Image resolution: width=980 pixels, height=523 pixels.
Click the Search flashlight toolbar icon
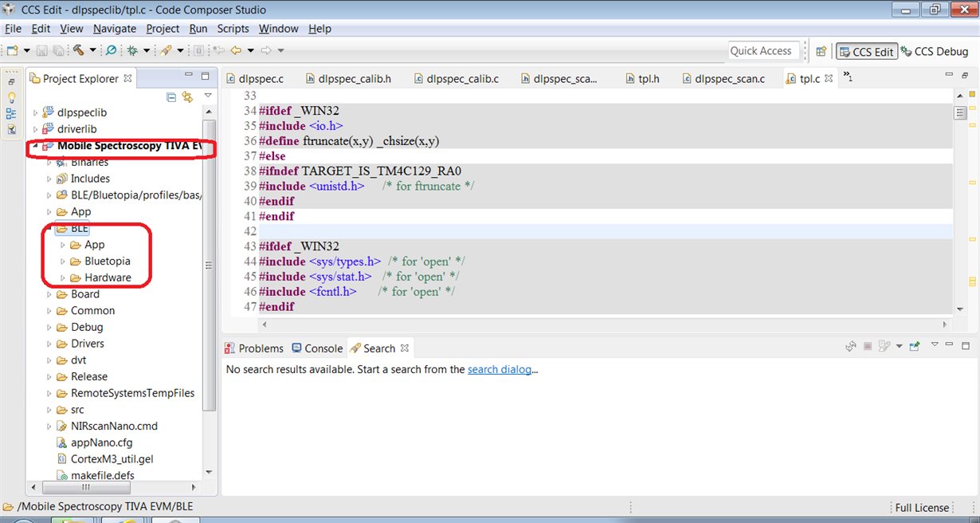tap(166, 50)
